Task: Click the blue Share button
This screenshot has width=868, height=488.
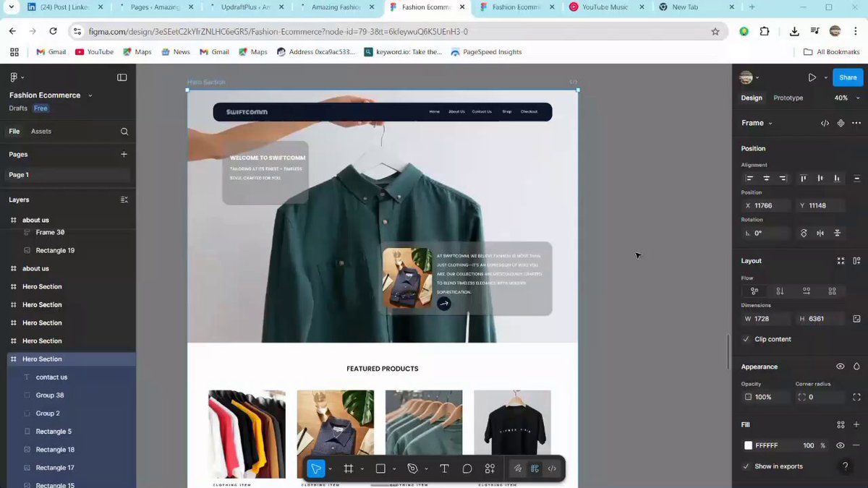Action: point(848,77)
